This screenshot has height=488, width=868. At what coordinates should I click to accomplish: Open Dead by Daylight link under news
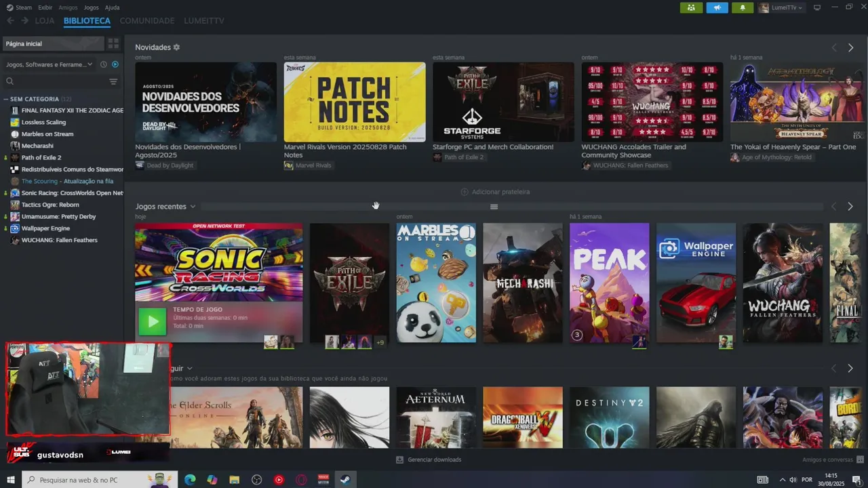170,165
